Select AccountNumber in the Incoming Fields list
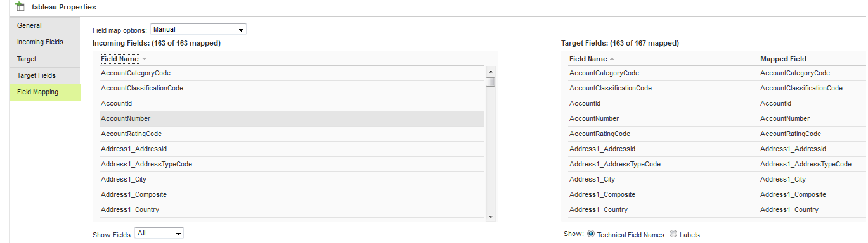868x243 pixels. click(x=292, y=118)
